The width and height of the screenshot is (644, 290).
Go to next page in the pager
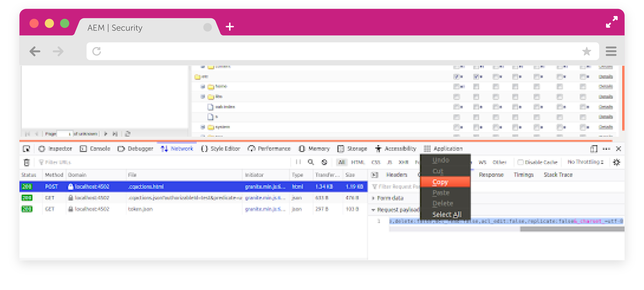pos(106,134)
